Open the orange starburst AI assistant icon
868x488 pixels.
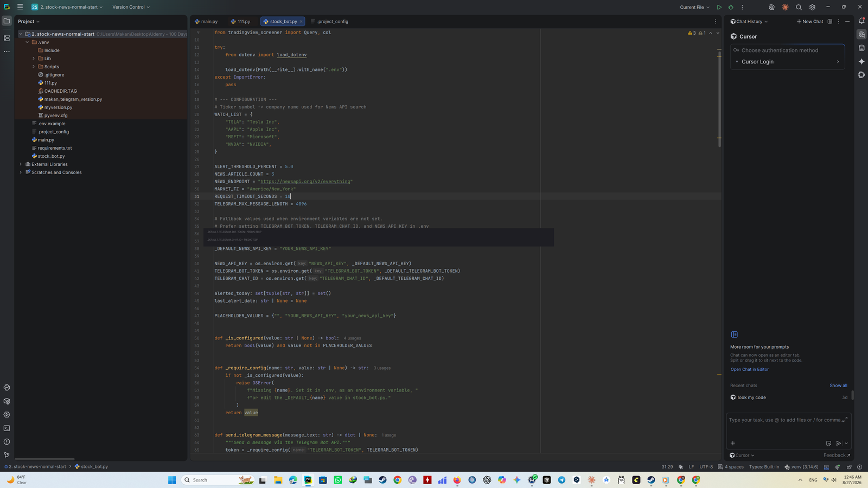[785, 7]
